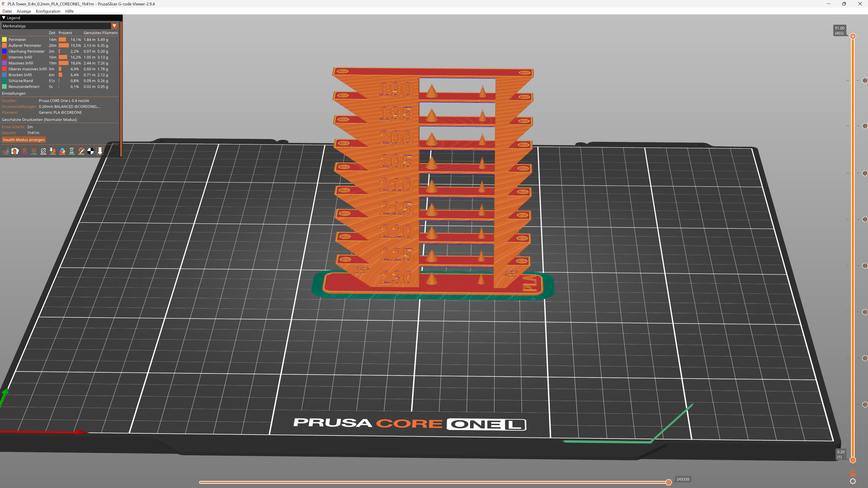Toggle Brücken Infill visibility in legend

pyautogui.click(x=60, y=75)
